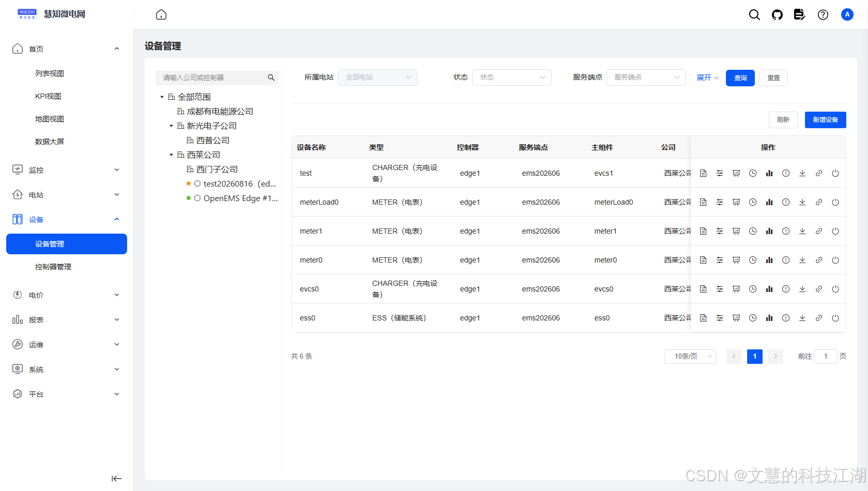Select the 设备管理 menu item

tap(67, 244)
